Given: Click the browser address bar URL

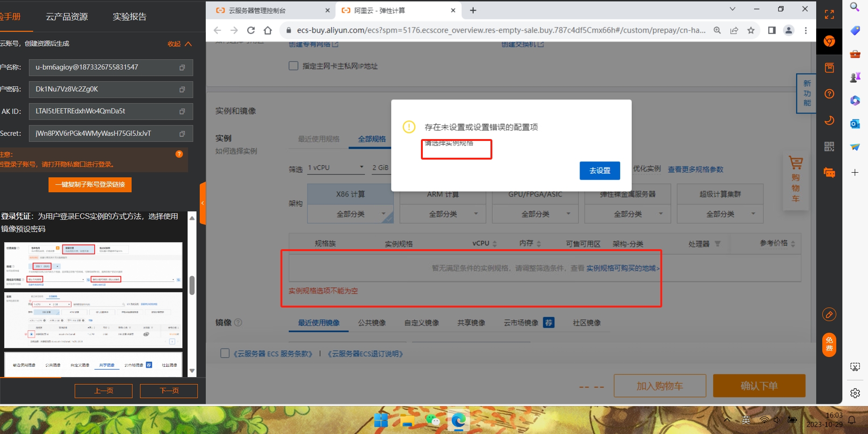Looking at the screenshot, I should pyautogui.click(x=501, y=30).
